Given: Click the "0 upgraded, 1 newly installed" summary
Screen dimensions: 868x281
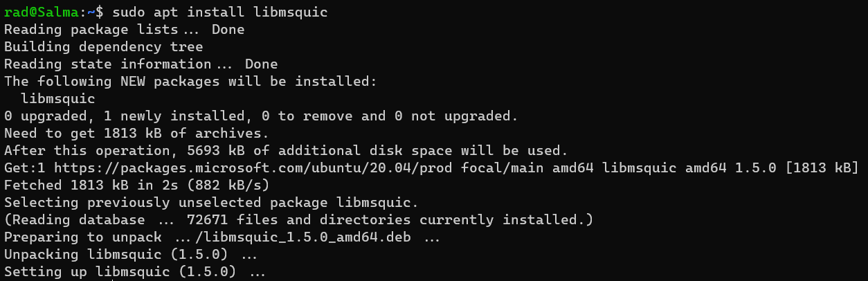Looking at the screenshot, I should [x=261, y=116].
